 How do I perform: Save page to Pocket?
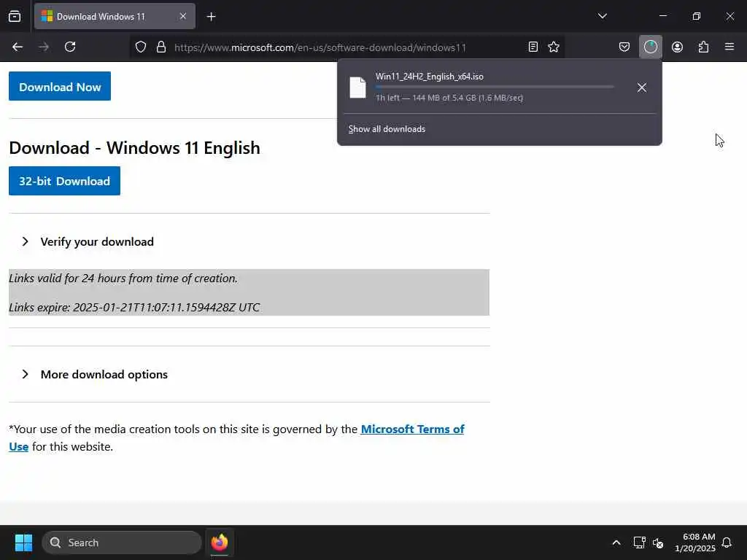point(624,47)
